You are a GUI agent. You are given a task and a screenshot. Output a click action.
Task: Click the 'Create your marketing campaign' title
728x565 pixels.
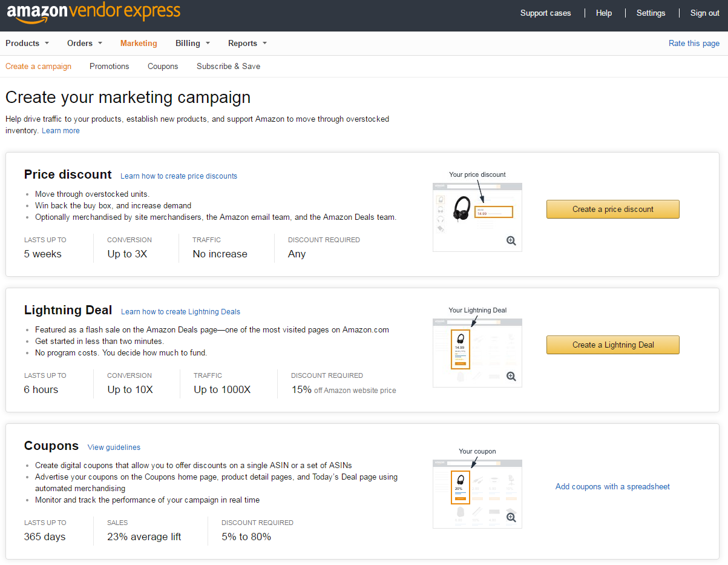(x=128, y=97)
